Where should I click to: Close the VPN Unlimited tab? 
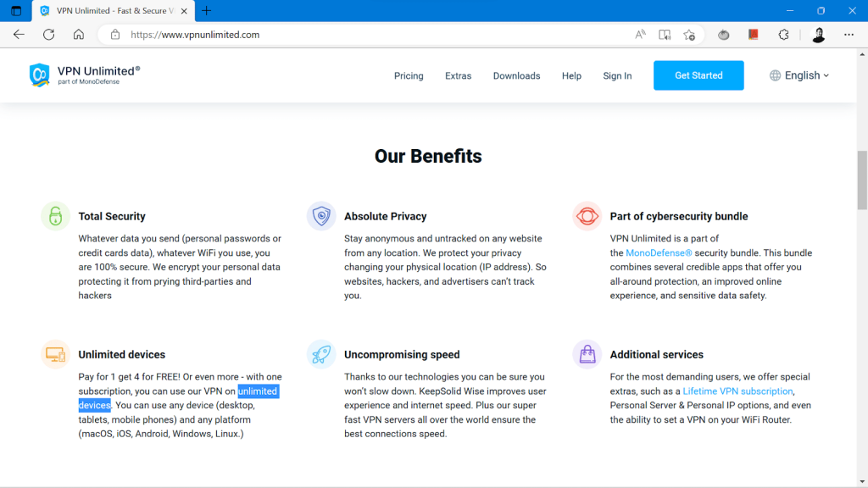(184, 11)
